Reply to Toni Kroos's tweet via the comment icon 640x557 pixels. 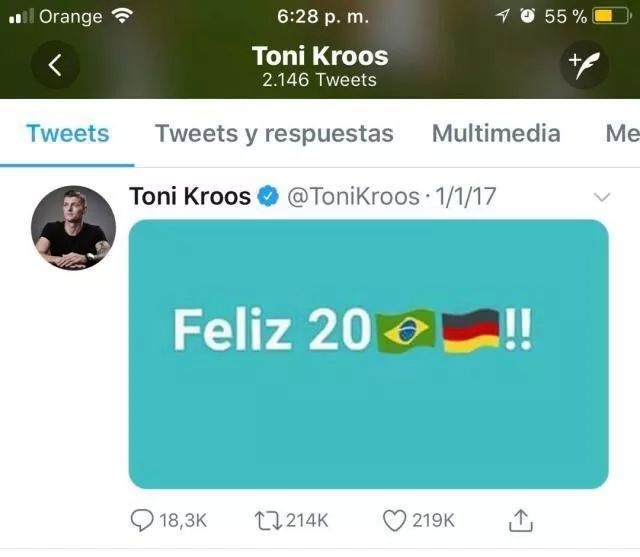click(x=144, y=520)
